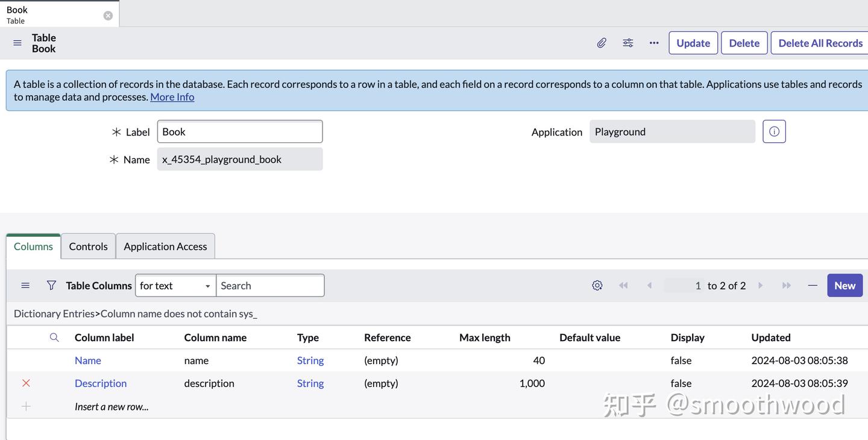Collapse the list with the minus control
Viewport: 868px width, 440px height.
coord(811,284)
